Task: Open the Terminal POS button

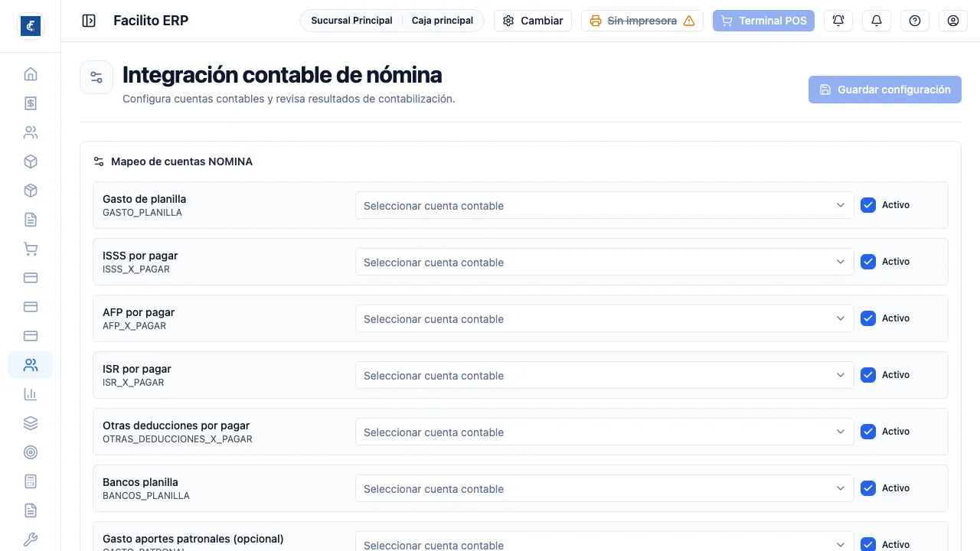Action: point(763,21)
